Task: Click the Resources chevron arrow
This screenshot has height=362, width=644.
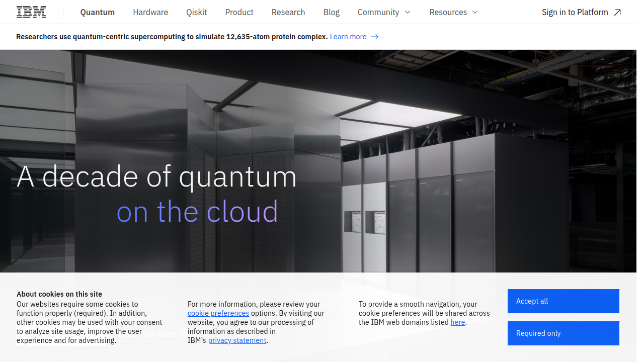Action: [475, 12]
